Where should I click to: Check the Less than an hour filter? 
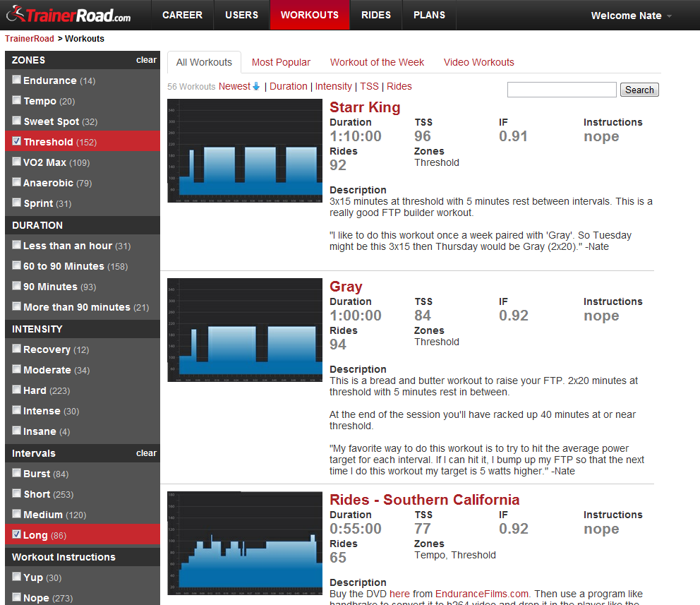16,245
